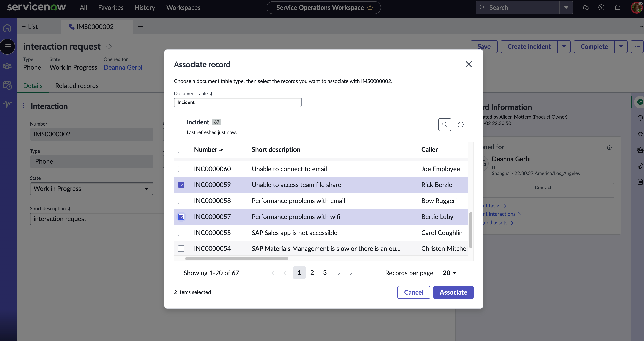
Task: Open the activity pulse icon in sidebar
Action: pos(7,104)
